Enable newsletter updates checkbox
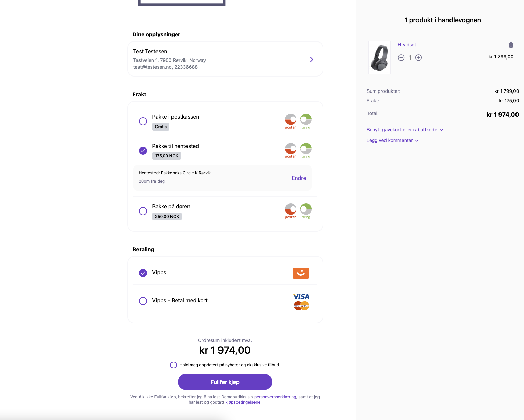 tap(174, 365)
